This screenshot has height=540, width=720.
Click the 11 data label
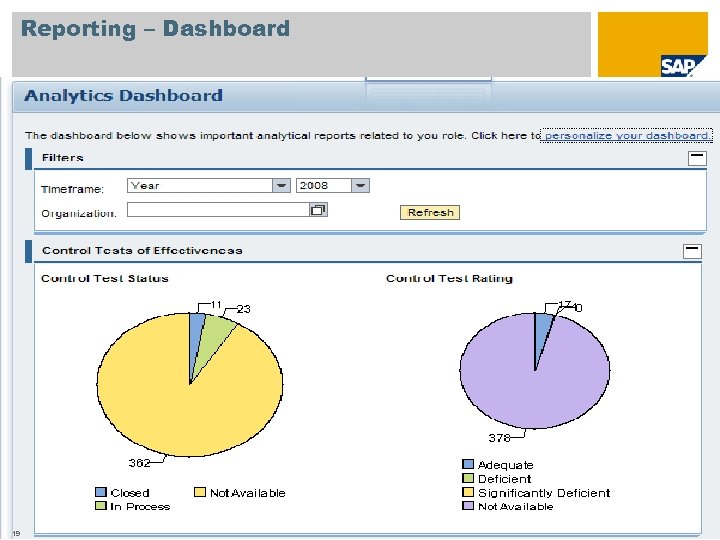coord(216,304)
